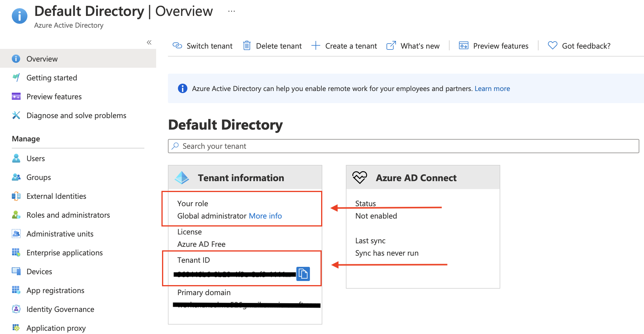Click the Administrative units icon
644x334 pixels.
pyautogui.click(x=16, y=234)
